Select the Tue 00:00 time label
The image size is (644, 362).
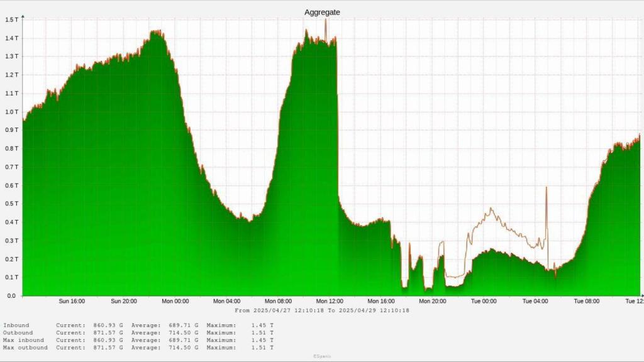tap(484, 302)
